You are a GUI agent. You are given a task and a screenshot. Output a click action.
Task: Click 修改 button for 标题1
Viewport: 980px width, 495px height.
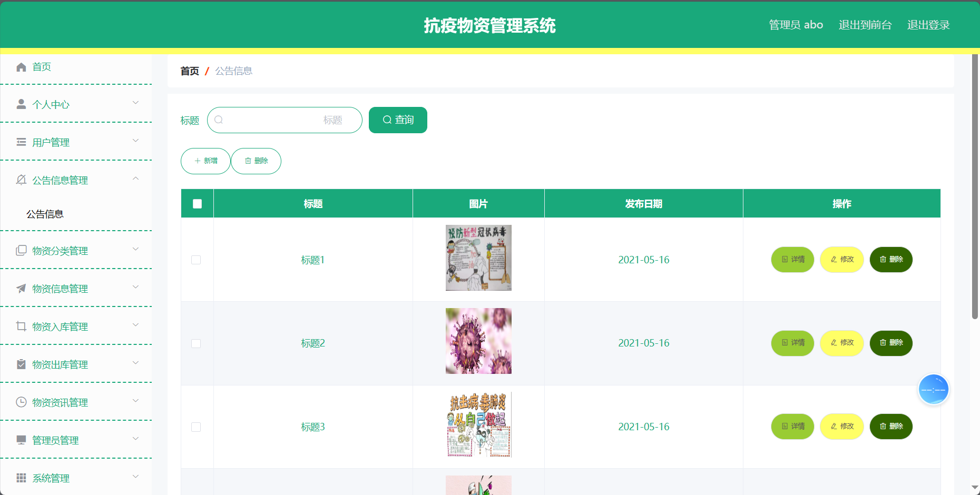click(842, 260)
